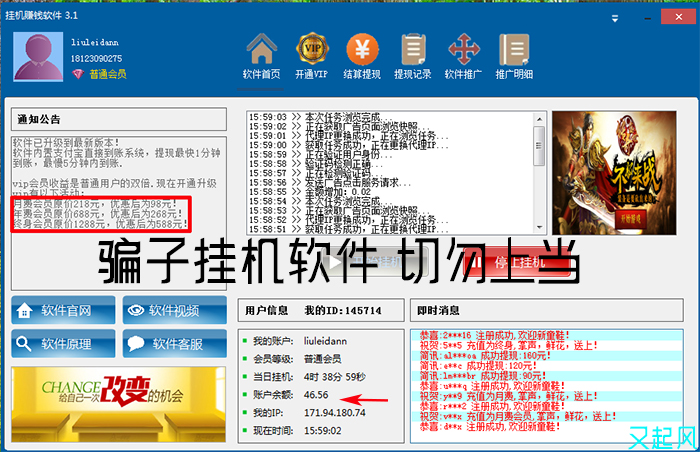This screenshot has width=700, height=452.
Task: Click the 软件原理 button
Action: (x=63, y=343)
